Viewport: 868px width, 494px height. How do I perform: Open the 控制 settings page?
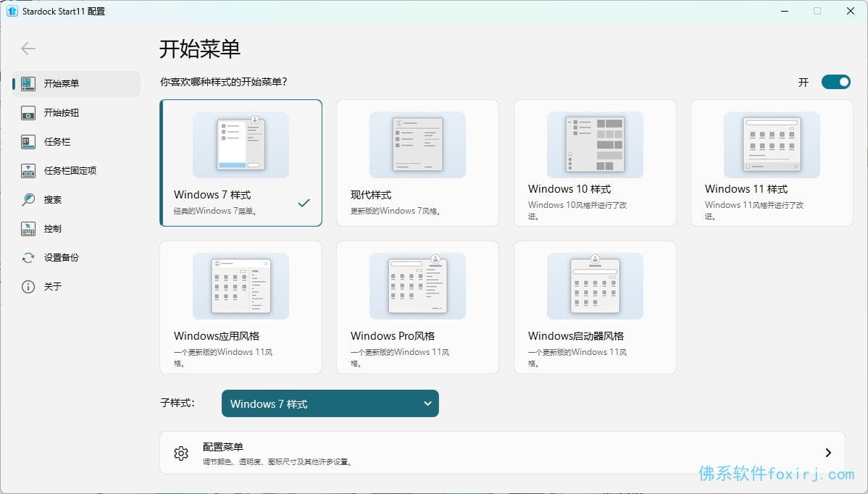coord(76,228)
